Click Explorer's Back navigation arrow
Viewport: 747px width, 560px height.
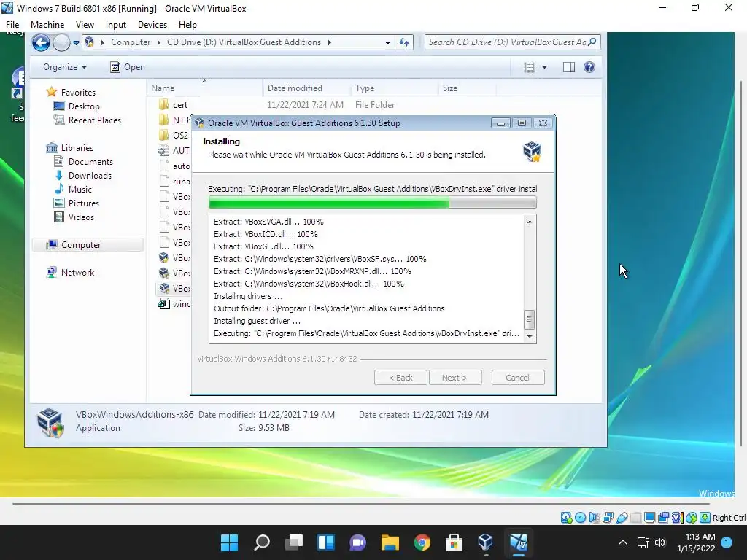41,43
